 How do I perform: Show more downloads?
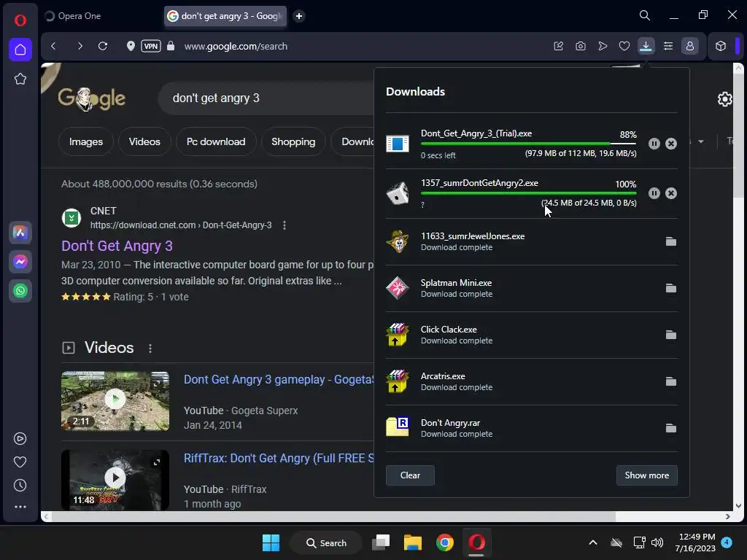tap(647, 475)
